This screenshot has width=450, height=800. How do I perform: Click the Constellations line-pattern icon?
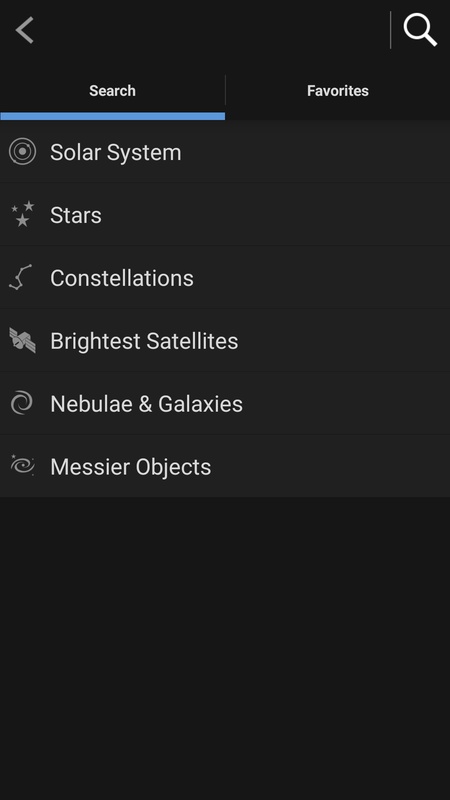[x=21, y=277]
